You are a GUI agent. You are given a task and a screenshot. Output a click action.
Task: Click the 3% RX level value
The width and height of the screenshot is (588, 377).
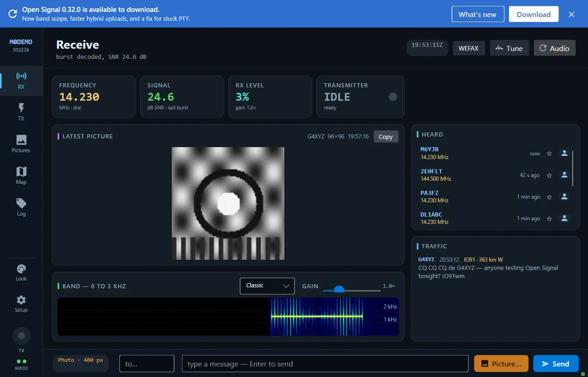coord(242,97)
